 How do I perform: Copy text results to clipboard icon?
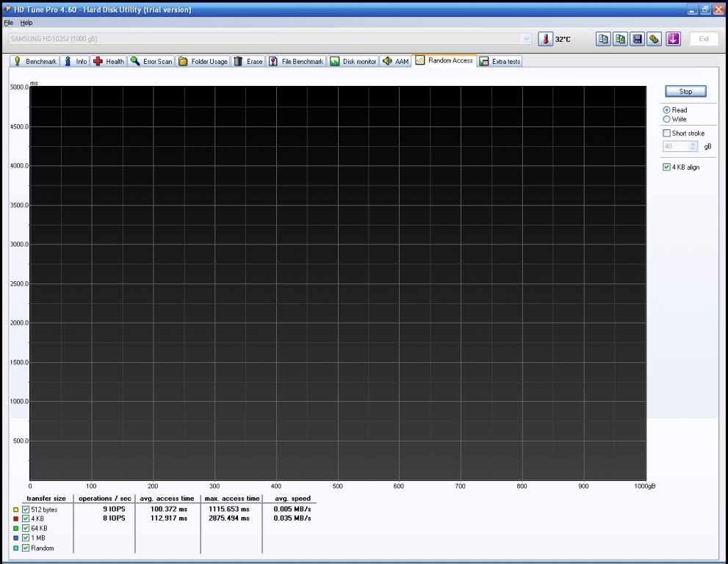[603, 39]
